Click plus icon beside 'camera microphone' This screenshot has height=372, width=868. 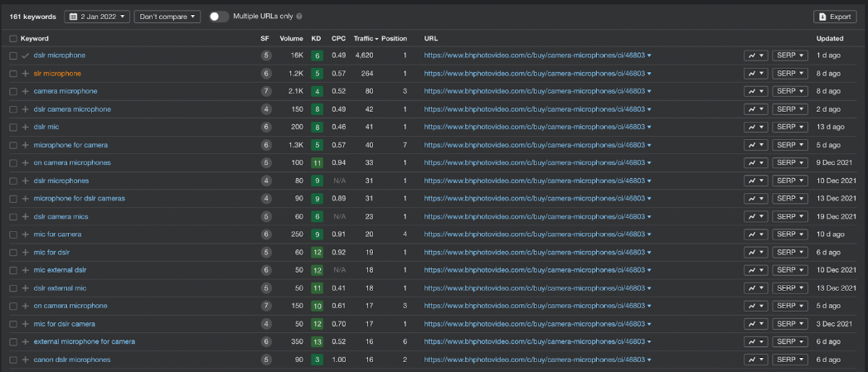(25, 91)
